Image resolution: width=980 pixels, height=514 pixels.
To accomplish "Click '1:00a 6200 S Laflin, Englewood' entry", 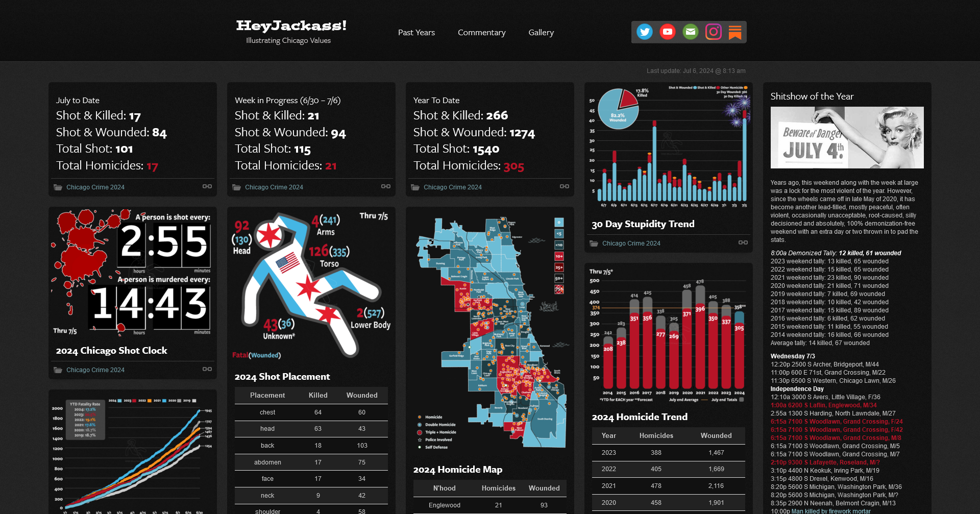I will pyautogui.click(x=823, y=405).
